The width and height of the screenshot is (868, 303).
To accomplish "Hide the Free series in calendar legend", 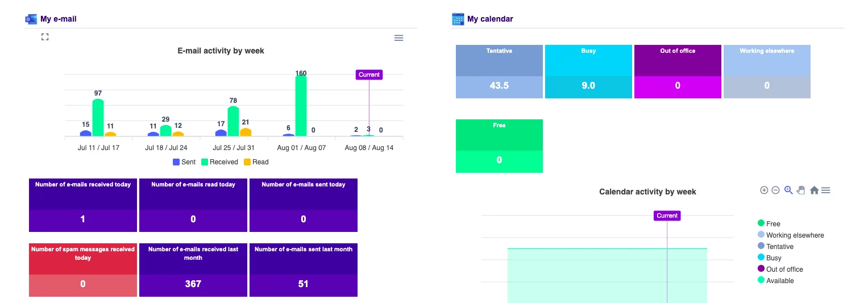I will (769, 223).
